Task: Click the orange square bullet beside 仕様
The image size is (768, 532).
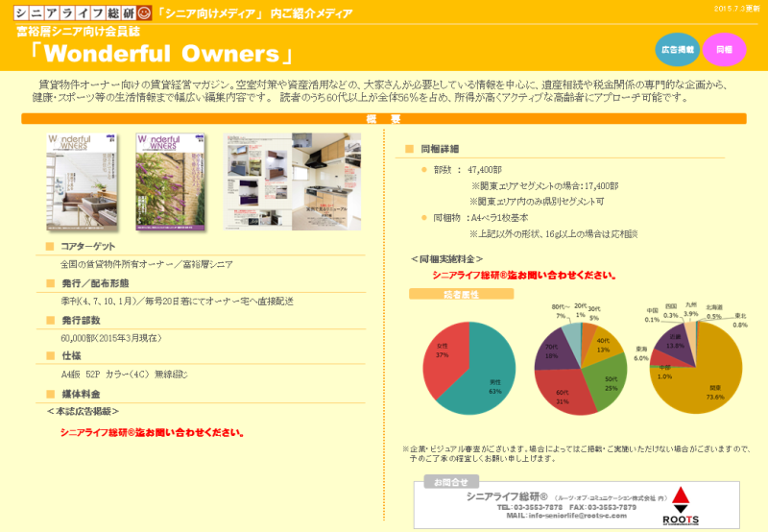Action: click(50, 355)
